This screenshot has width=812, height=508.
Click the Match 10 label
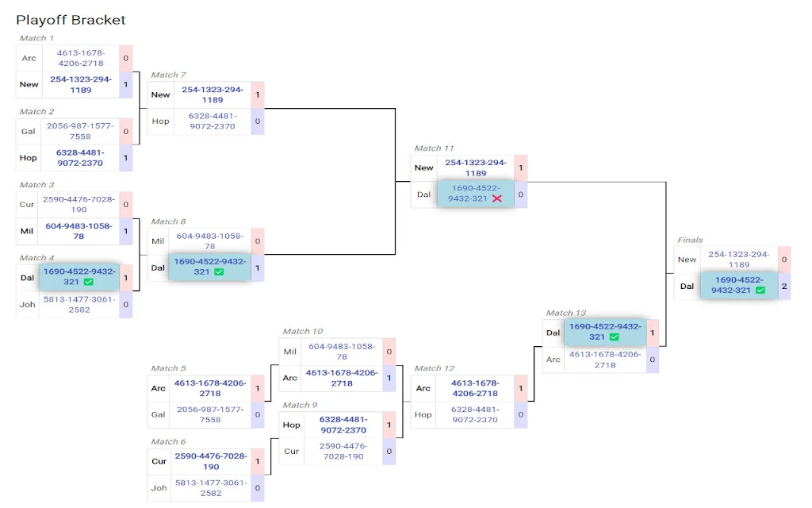click(x=302, y=331)
